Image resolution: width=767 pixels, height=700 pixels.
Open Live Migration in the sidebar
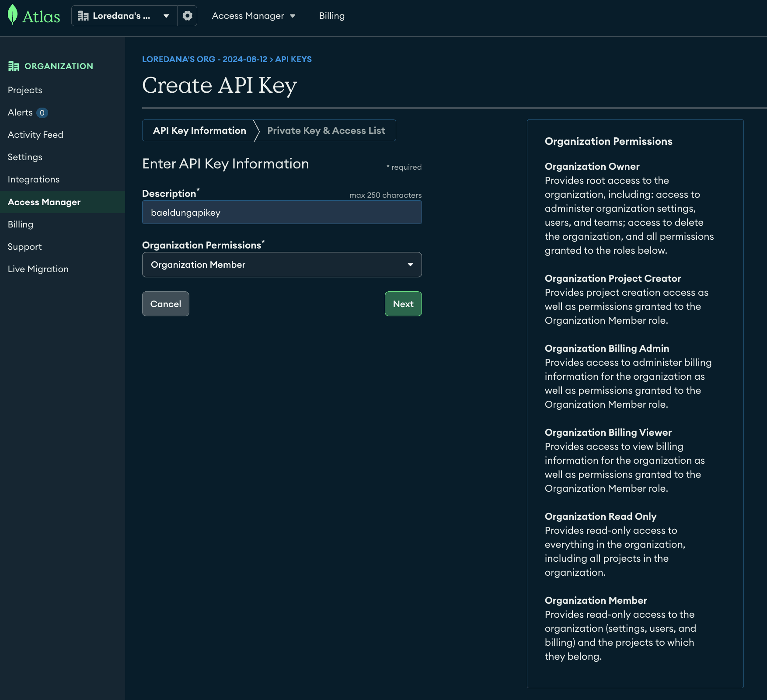[38, 269]
